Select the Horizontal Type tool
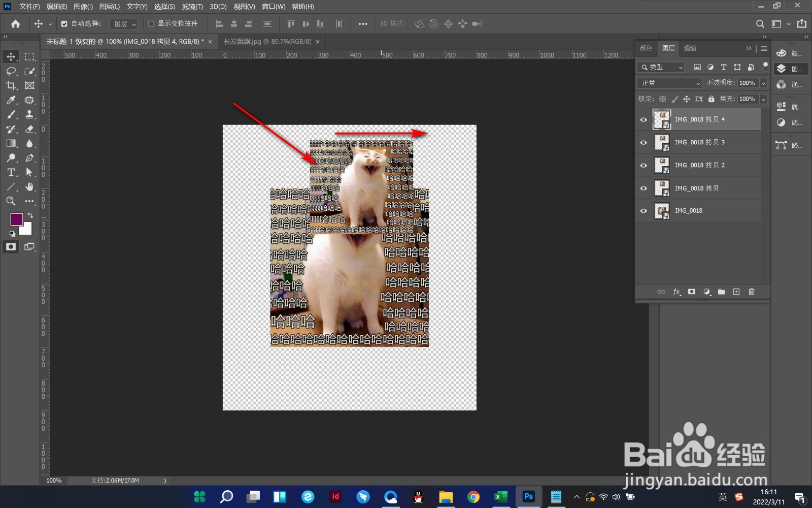This screenshot has width=812, height=508. [11, 173]
